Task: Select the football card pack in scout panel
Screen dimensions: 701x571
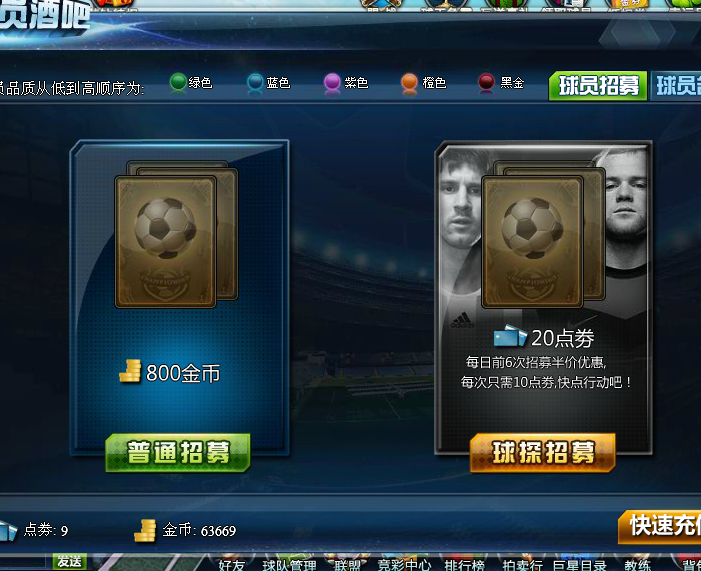Action: [543, 235]
